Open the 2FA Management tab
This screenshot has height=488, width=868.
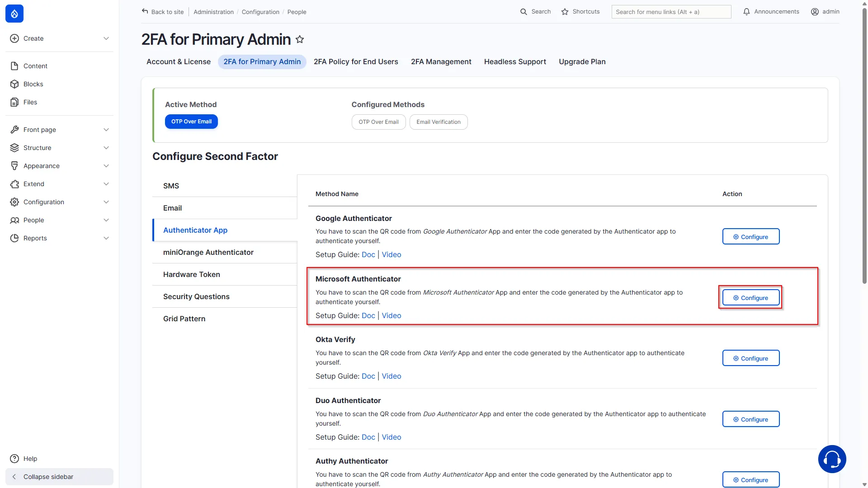441,62
